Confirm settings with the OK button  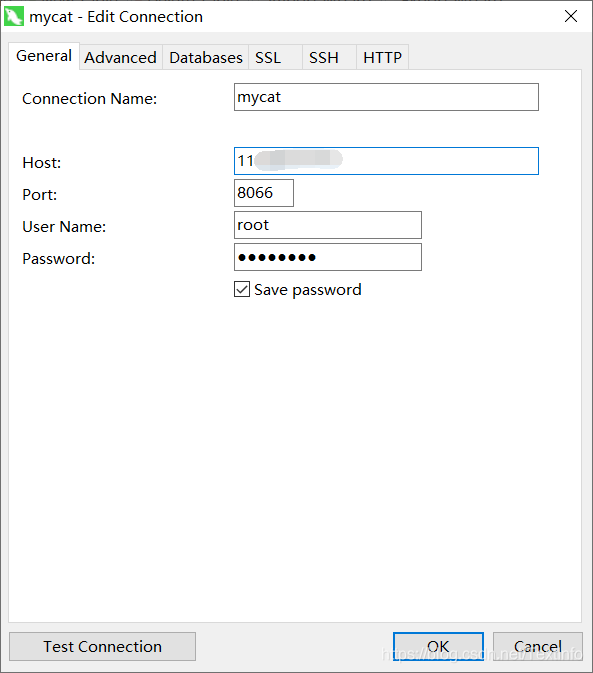(438, 646)
